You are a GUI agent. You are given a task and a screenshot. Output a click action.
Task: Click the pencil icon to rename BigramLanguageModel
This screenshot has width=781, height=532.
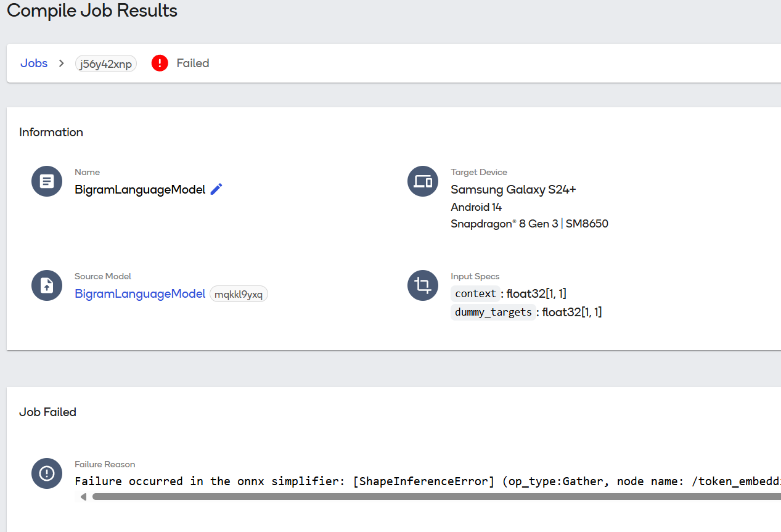pos(216,189)
